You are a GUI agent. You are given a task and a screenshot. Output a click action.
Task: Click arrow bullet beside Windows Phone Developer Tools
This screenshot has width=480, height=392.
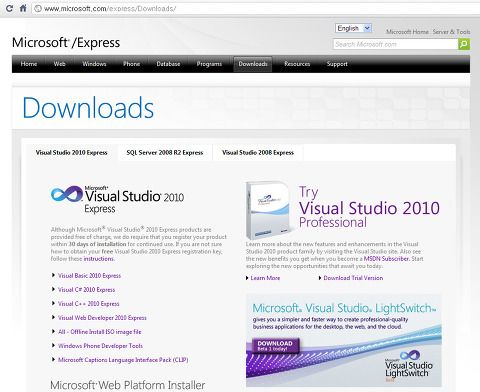tap(53, 345)
